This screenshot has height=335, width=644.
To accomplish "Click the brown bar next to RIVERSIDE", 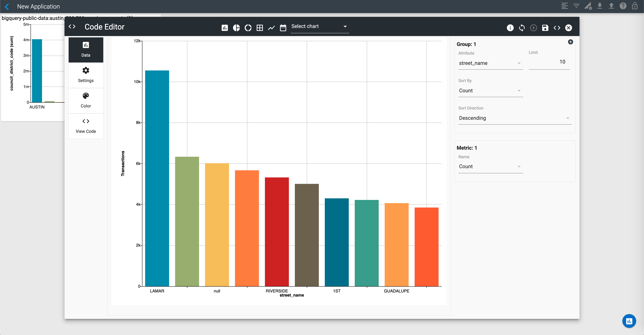I will point(307,235).
